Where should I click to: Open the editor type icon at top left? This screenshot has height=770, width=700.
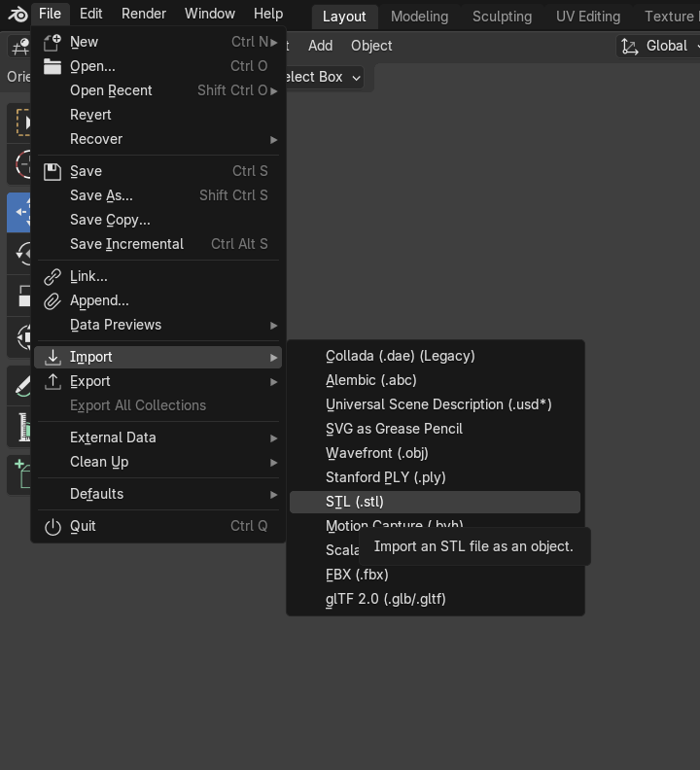(19, 46)
